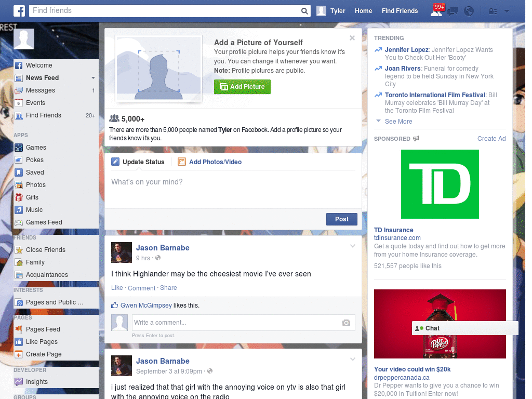This screenshot has width=532, height=399.
Task: Open Find Friends in top bar
Action: click(x=400, y=11)
